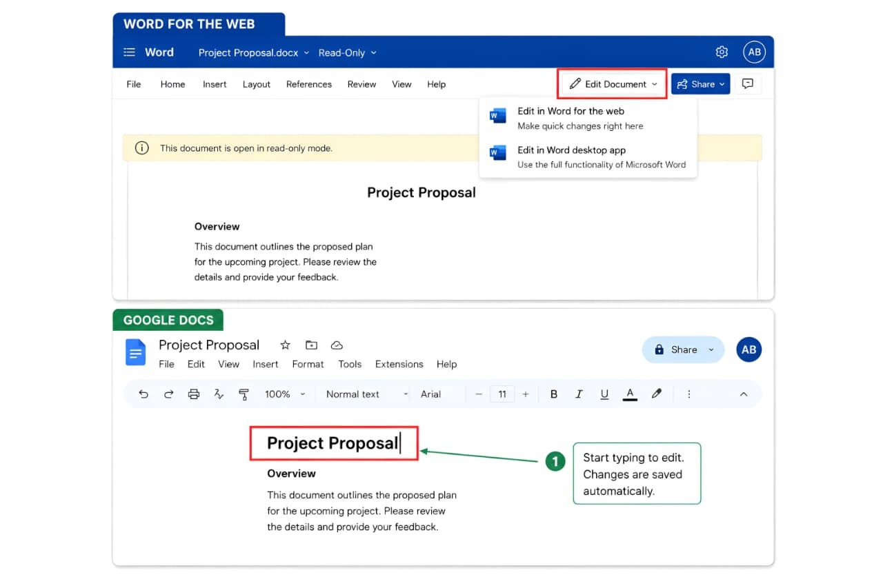Screen dimensions: 883x588
Task: Go to Docs home via the blue Docs icon
Action: (135, 352)
